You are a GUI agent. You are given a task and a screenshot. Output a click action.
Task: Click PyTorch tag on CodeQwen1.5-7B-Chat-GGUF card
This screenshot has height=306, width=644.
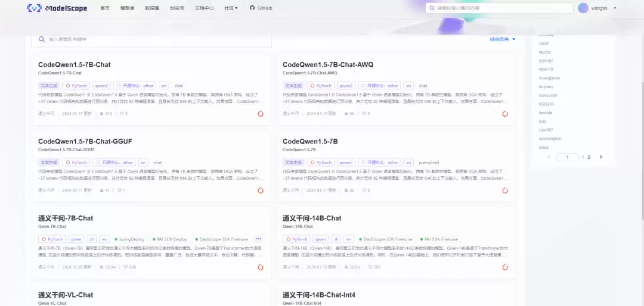pyautogui.click(x=76, y=163)
